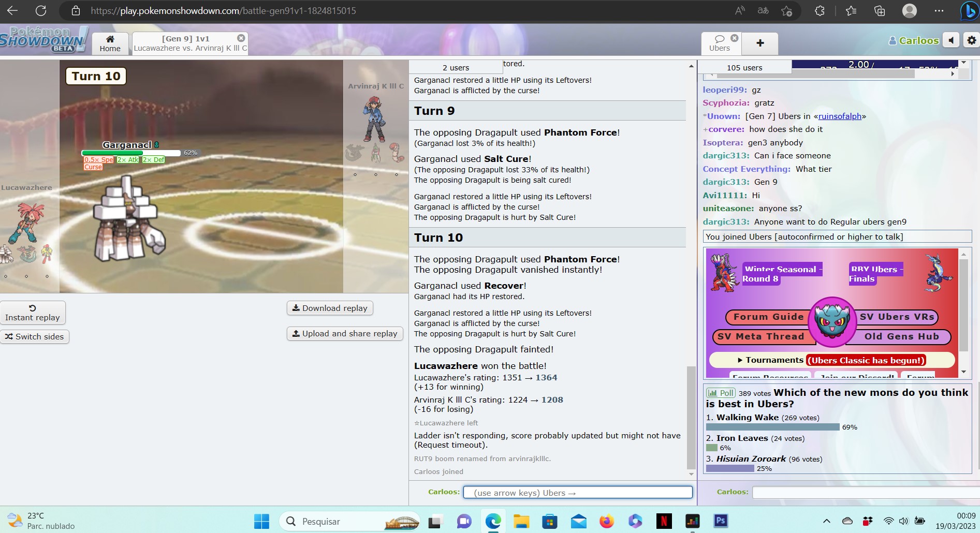Image resolution: width=980 pixels, height=533 pixels.
Task: Open browser collections icon
Action: tap(880, 10)
